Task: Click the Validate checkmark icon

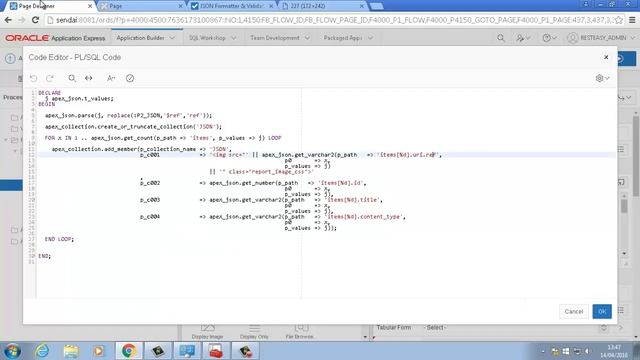Action: click(130, 78)
